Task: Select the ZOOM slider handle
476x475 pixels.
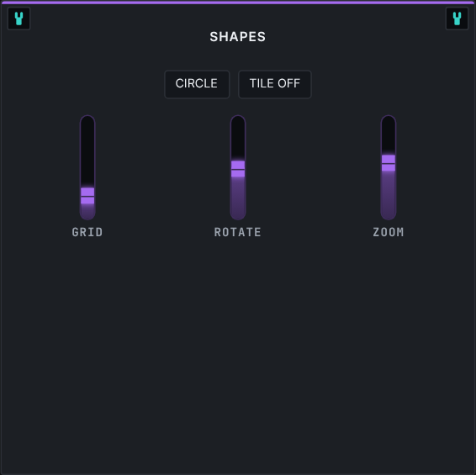Action: click(389, 163)
